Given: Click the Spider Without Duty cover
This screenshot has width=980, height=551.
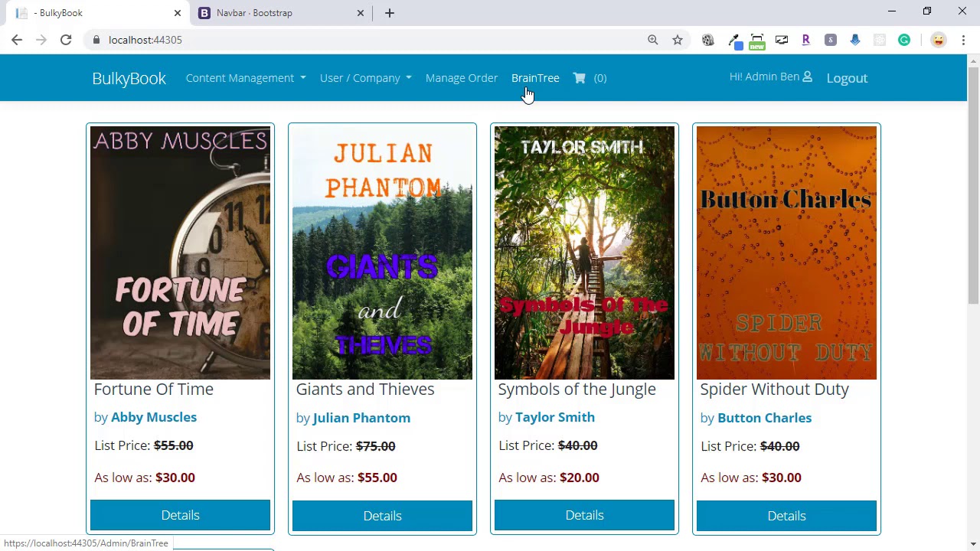Looking at the screenshot, I should pos(786,253).
